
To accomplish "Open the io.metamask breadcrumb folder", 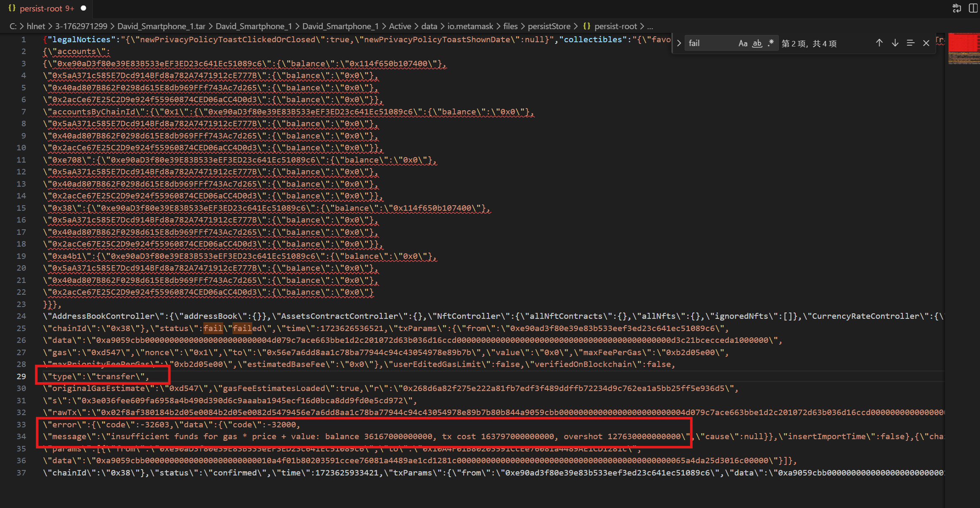I will click(470, 26).
